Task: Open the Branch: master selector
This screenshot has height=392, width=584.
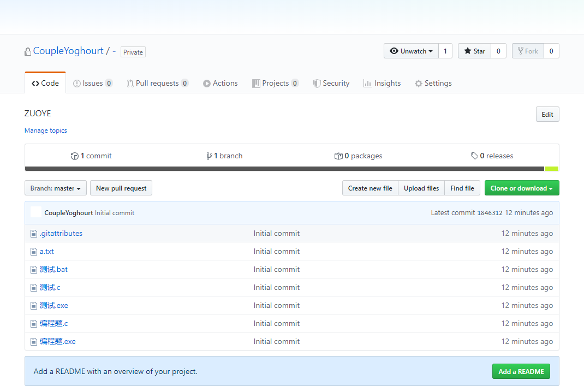Action: click(x=56, y=188)
